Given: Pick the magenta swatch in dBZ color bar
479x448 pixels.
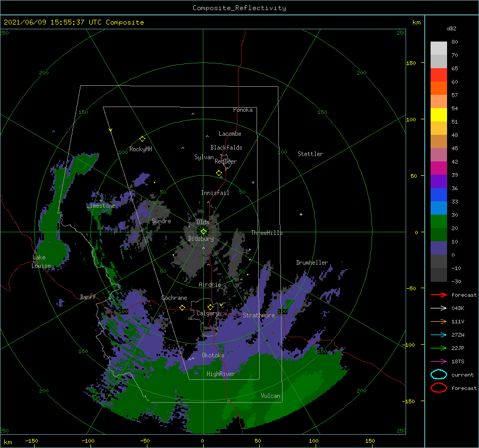Looking at the screenshot, I should (x=439, y=168).
